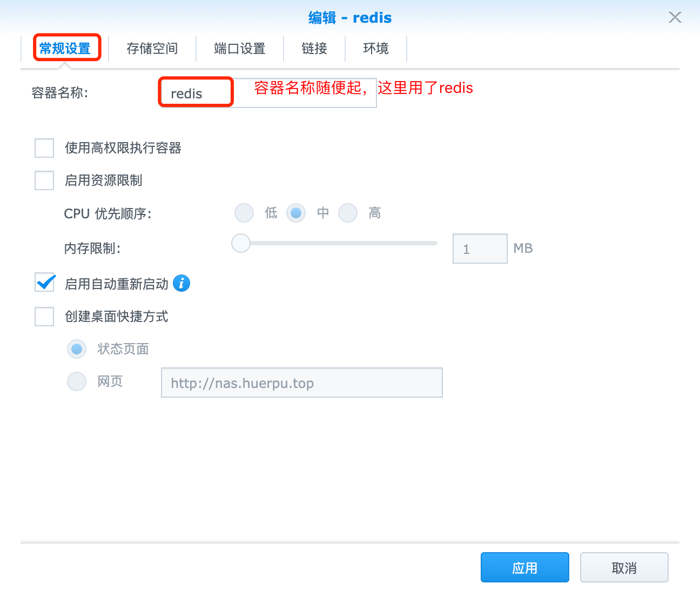
Task: Choose 高 CPU priority radio button
Action: [348, 213]
